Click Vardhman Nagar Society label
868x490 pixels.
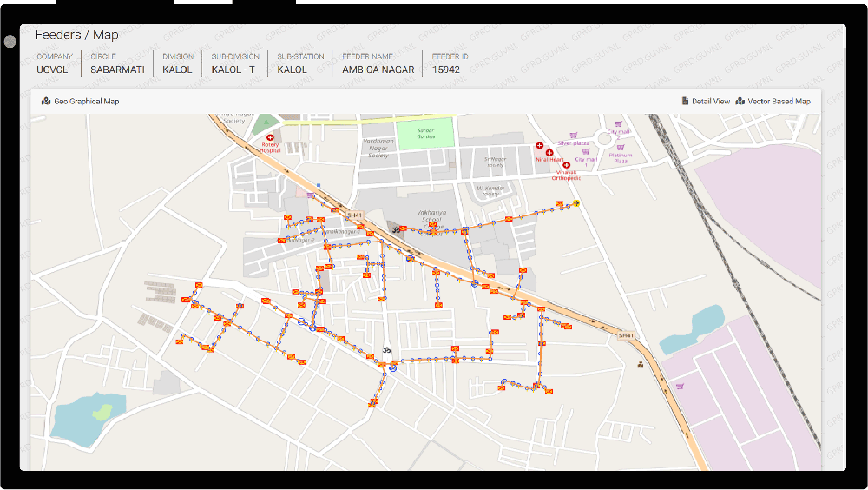[x=378, y=148]
